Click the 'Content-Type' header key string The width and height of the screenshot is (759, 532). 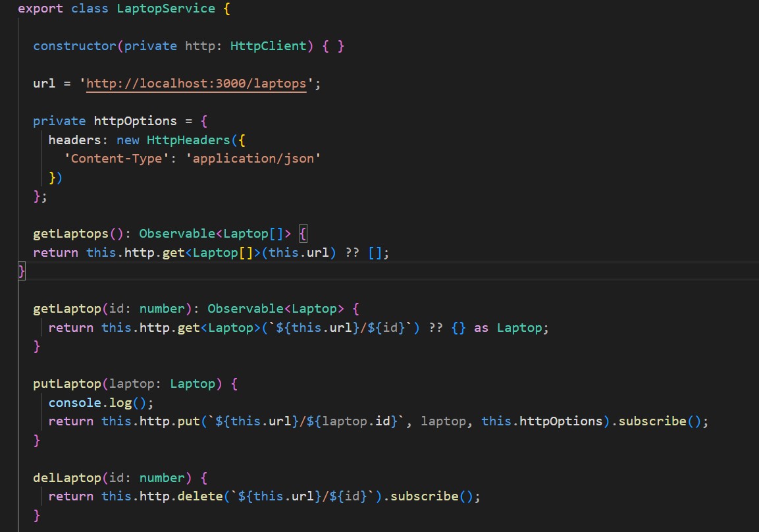[x=117, y=159]
